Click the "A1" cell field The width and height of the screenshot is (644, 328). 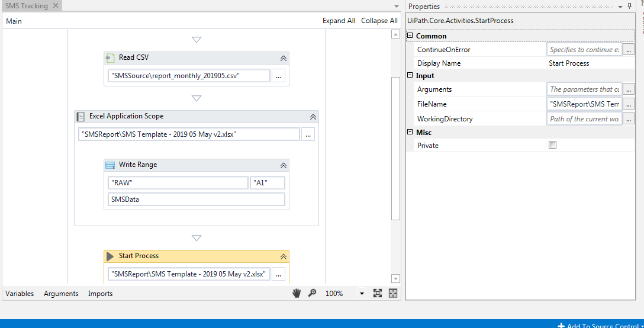268,183
